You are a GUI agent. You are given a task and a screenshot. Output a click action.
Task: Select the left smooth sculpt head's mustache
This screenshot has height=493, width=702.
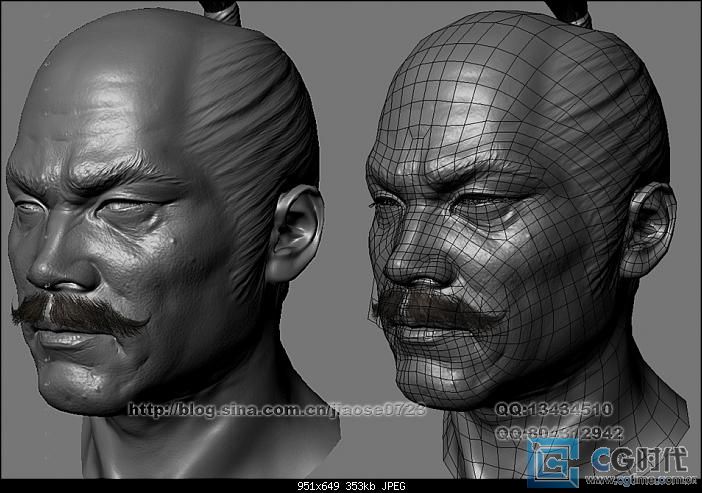80,312
